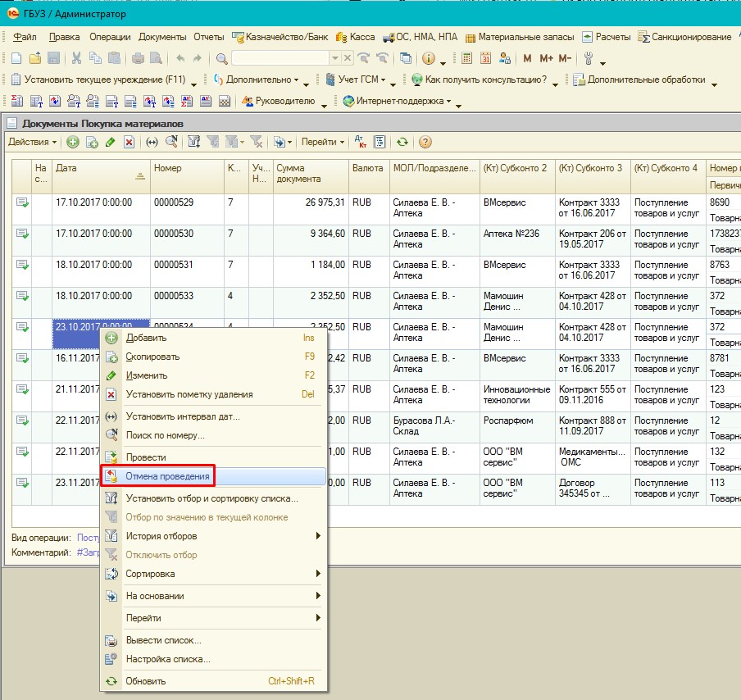Click the date interval toolbar icon
Screen dimensions: 741x700
click(x=152, y=142)
